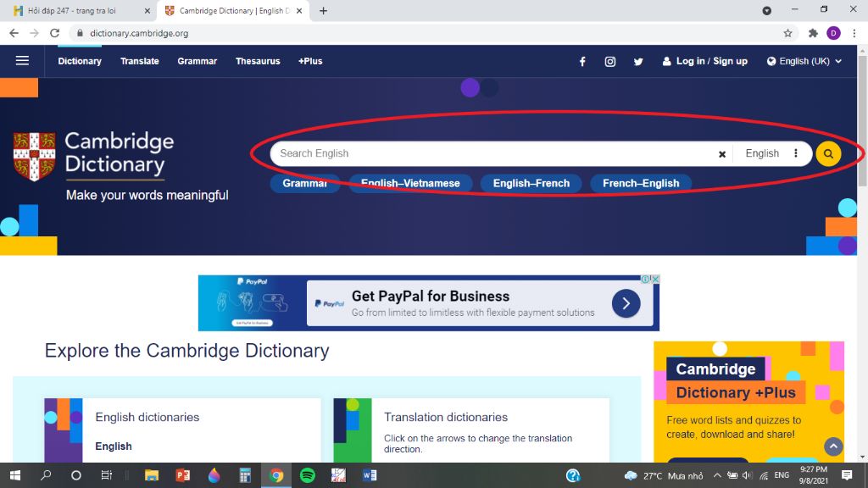Open the Grammar navigation item

tap(197, 61)
